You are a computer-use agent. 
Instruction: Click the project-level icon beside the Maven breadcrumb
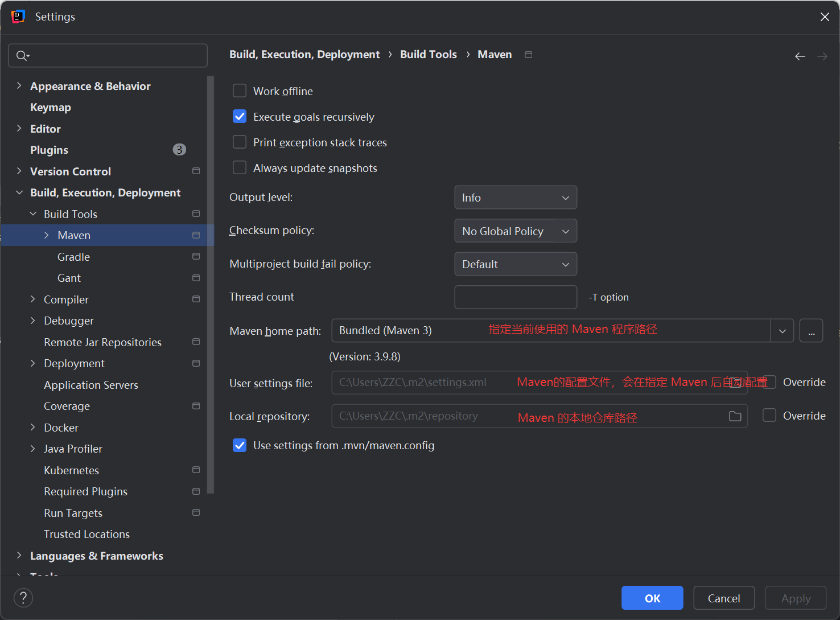pos(528,55)
